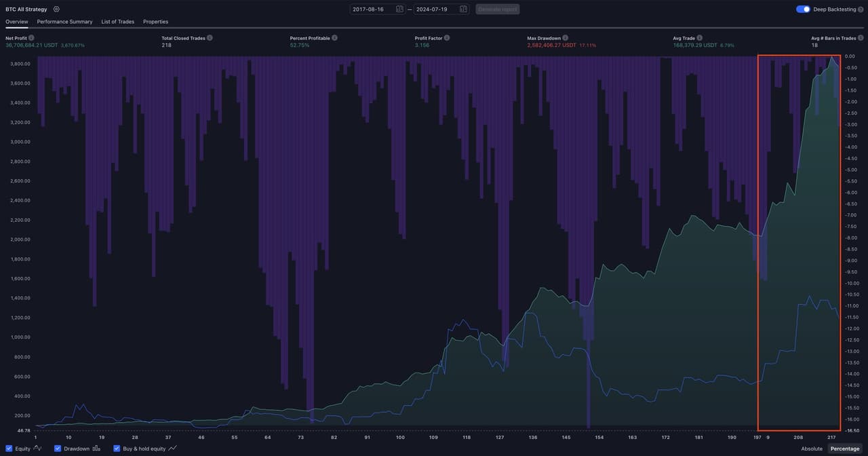Click trade number 1 on the x-axis
The height and width of the screenshot is (456, 868).
pos(35,438)
